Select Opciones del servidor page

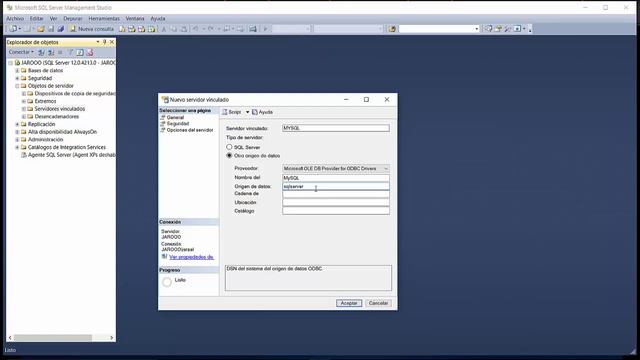pos(190,130)
